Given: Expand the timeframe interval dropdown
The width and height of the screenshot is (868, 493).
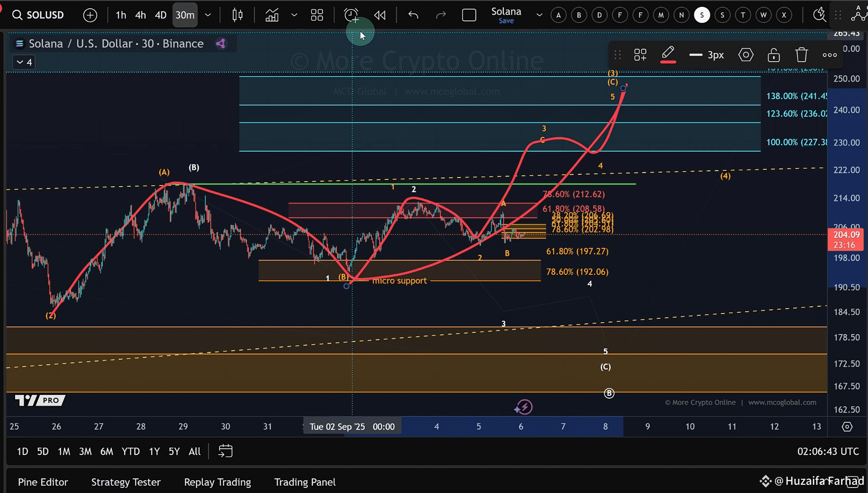Looking at the screenshot, I should tap(208, 15).
